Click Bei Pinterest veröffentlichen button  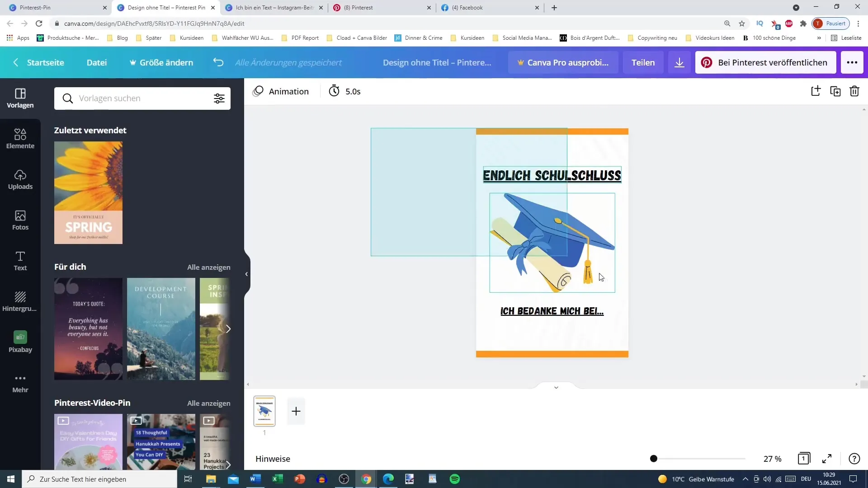coord(769,62)
